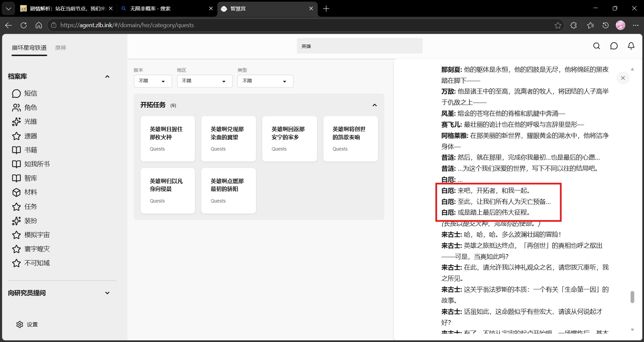The height and width of the screenshot is (342, 644).
Task: Click the browser address bar URL
Action: click(x=127, y=25)
